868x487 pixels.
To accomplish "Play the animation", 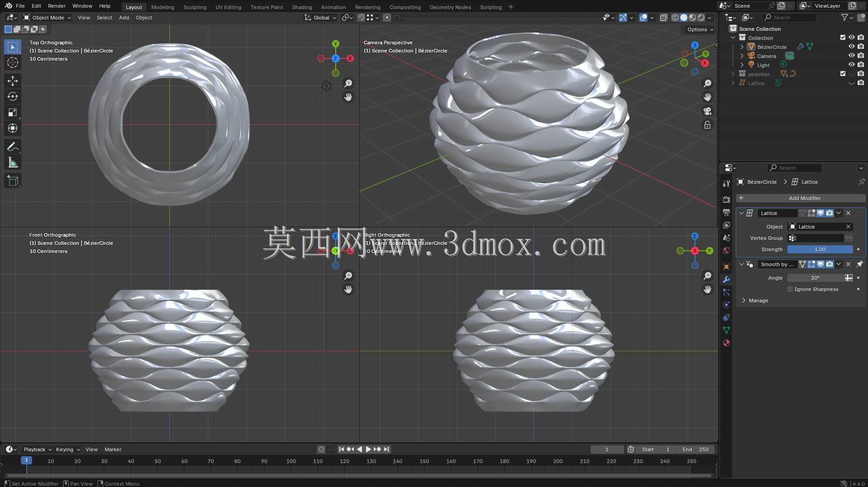I will click(368, 449).
